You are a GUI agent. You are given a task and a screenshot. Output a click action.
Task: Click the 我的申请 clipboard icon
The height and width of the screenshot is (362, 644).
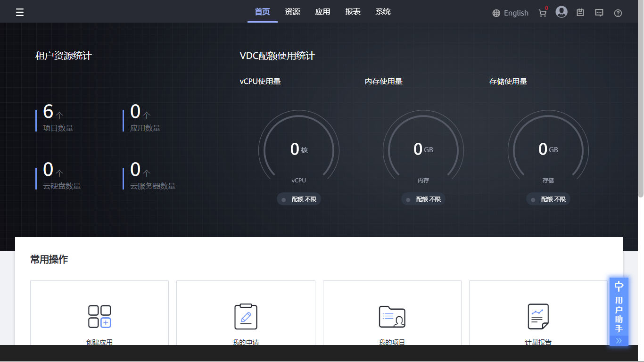246,316
